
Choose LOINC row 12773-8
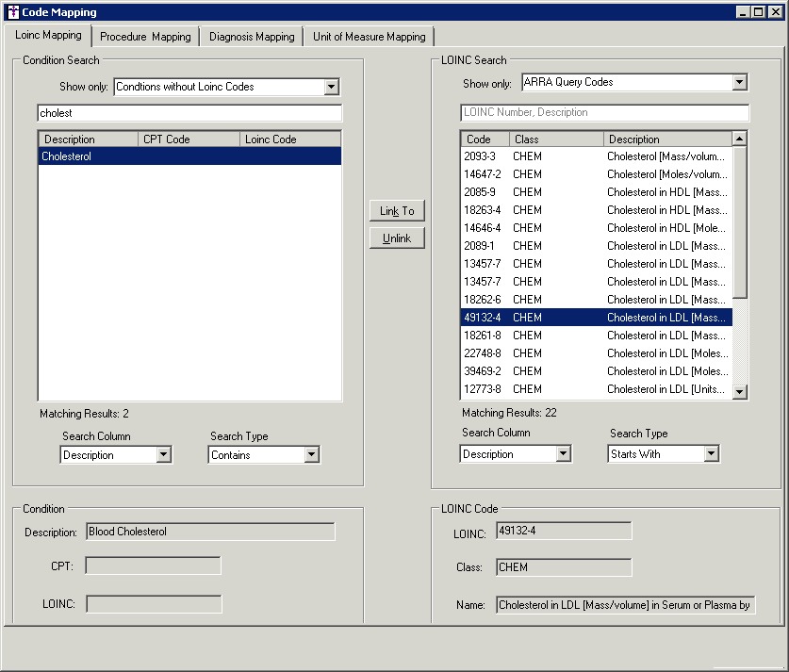coord(597,389)
